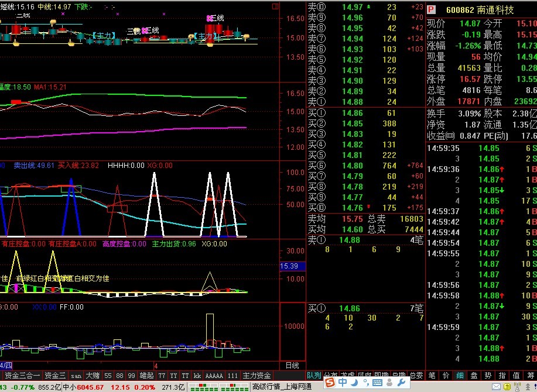Image resolution: width=537 pixels, height=392 pixels.
Task: Select the kk indicator tab
Action: 197,376
